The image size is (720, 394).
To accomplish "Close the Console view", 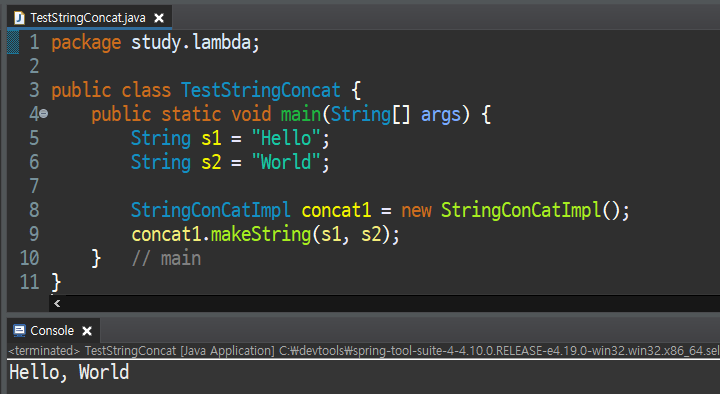I will tap(87, 331).
